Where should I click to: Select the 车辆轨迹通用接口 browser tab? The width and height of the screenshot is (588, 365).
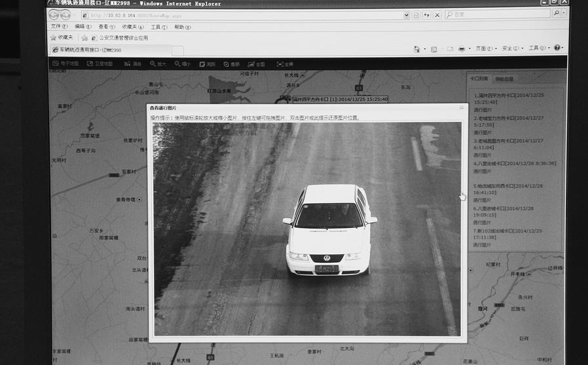(111, 50)
